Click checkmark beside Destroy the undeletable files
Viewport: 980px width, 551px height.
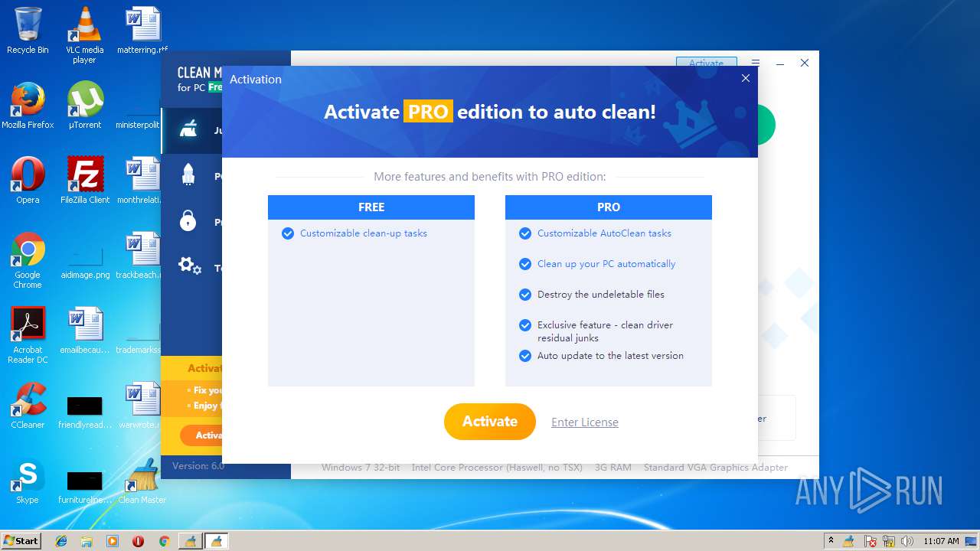pyautogui.click(x=525, y=295)
